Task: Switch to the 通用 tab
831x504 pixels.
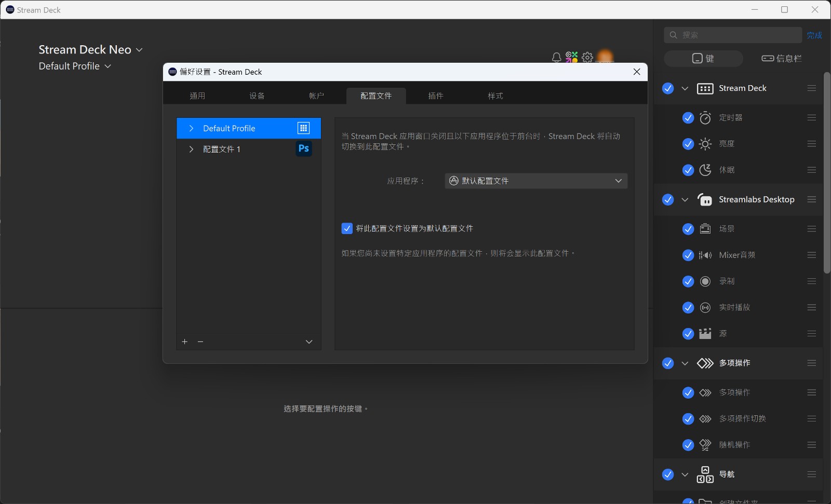Action: point(197,96)
